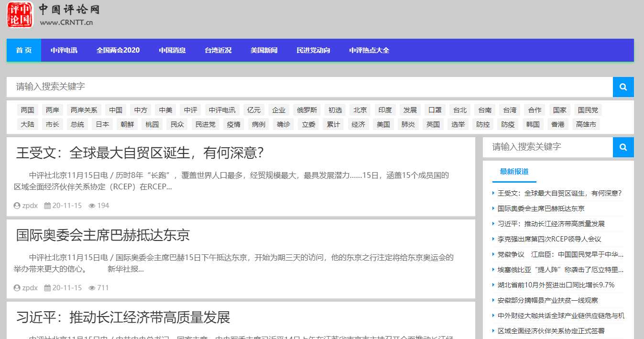Select the 国民党 keyword tag
The image size is (644, 339).
(x=588, y=109)
